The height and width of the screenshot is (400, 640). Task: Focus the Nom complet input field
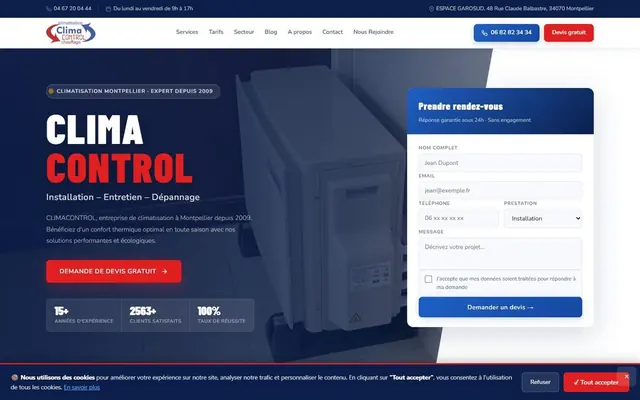click(500, 163)
